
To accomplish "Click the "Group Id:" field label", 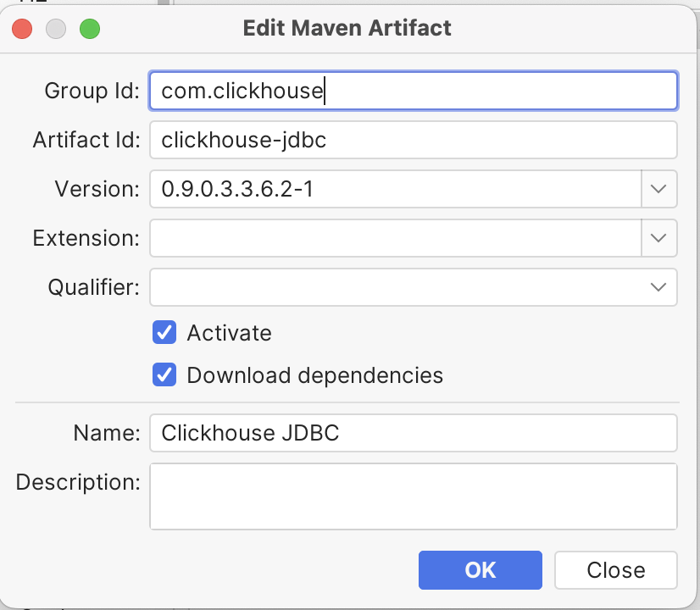I will [x=92, y=91].
